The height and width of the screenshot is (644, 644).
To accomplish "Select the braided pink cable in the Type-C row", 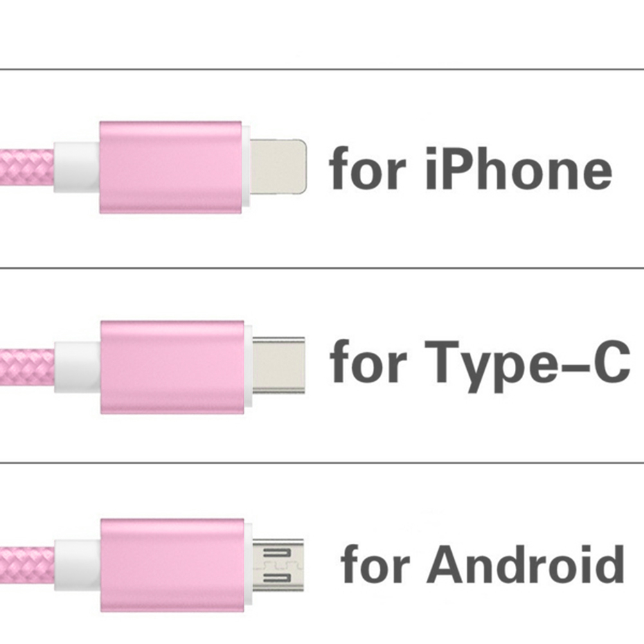I will pos(27,367).
